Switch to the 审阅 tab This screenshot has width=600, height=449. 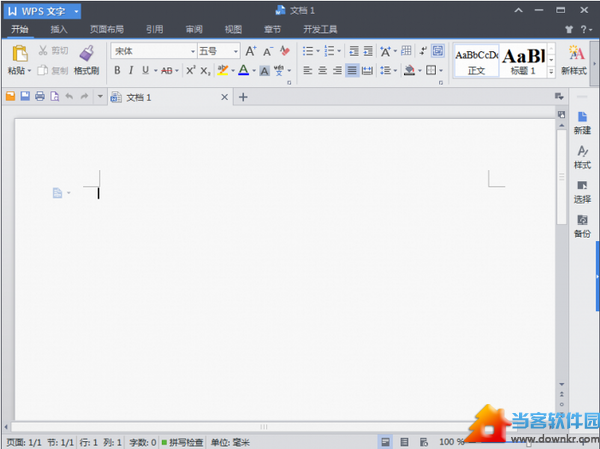pyautogui.click(x=194, y=29)
